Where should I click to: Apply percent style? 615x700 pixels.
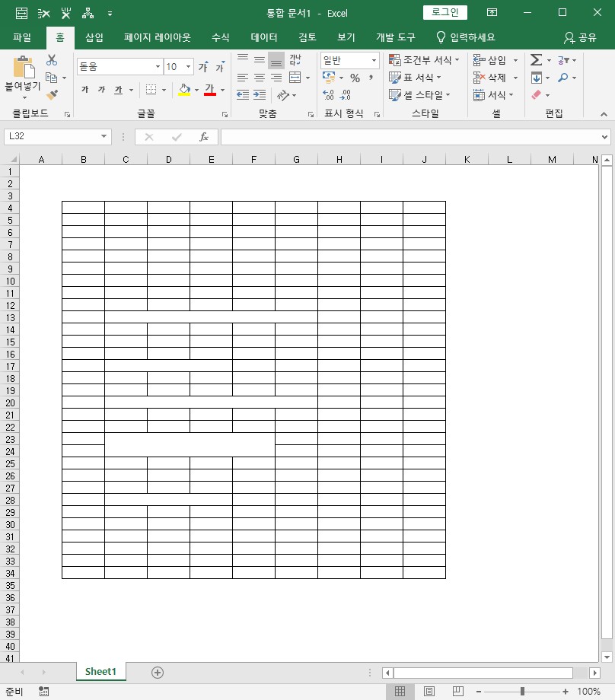pos(355,78)
